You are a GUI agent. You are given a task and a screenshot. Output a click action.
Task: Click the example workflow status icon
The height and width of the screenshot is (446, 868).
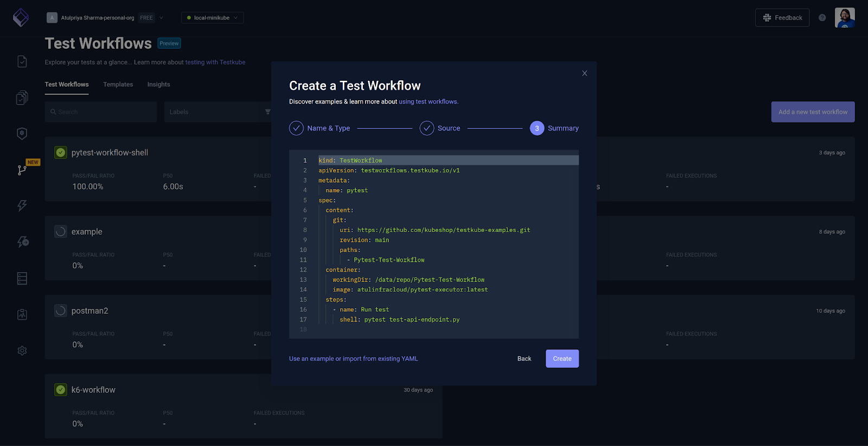61,232
